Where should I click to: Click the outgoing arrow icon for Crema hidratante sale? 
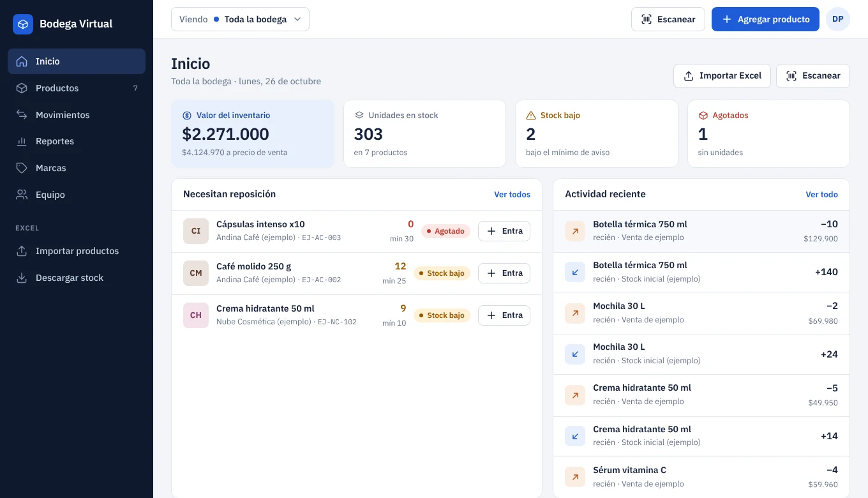point(575,395)
